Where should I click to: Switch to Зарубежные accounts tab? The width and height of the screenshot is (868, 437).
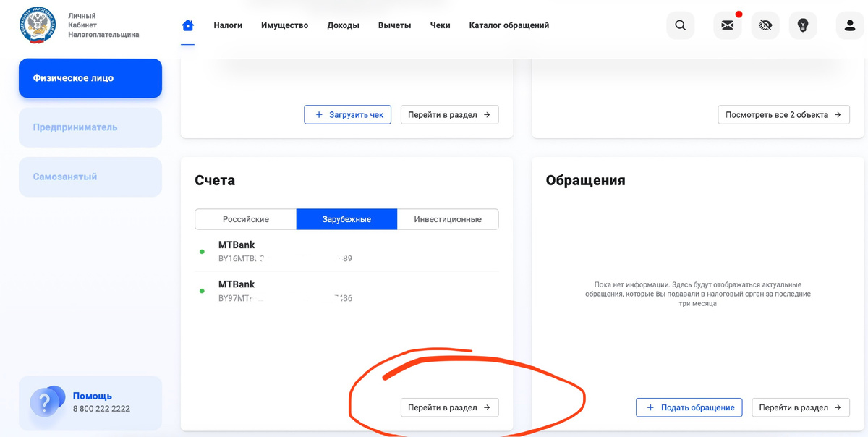click(x=346, y=219)
